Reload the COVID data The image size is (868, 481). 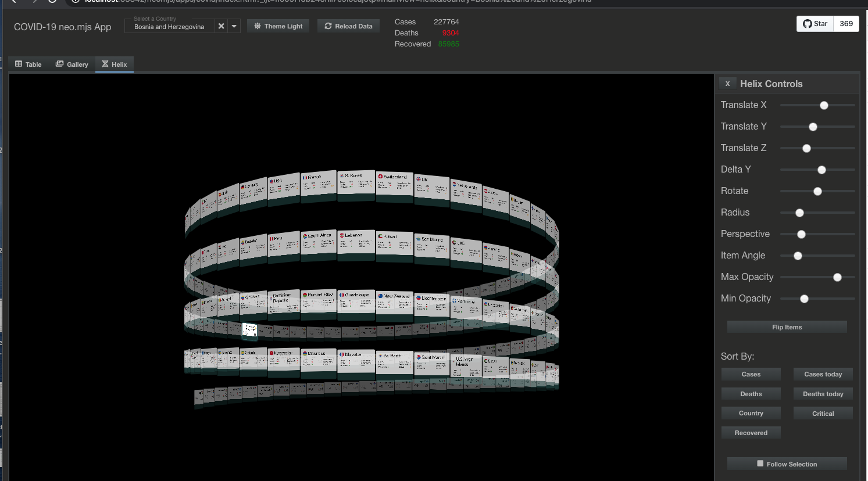click(349, 26)
